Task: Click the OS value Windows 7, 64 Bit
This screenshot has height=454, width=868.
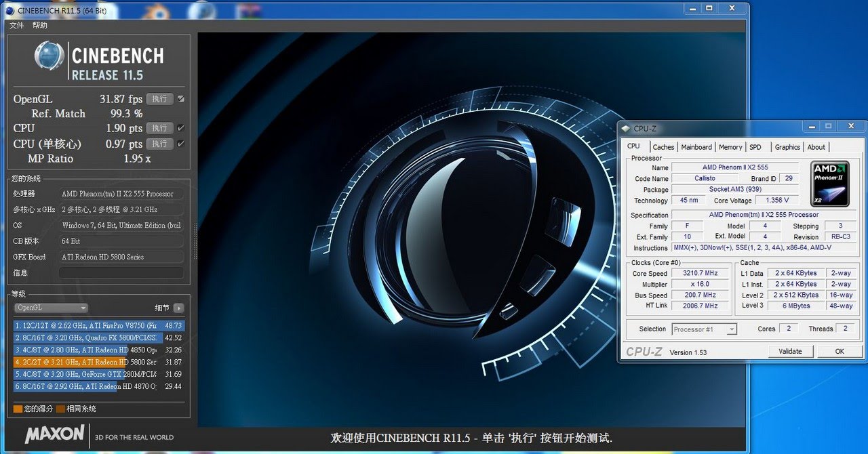Action: click(x=121, y=225)
